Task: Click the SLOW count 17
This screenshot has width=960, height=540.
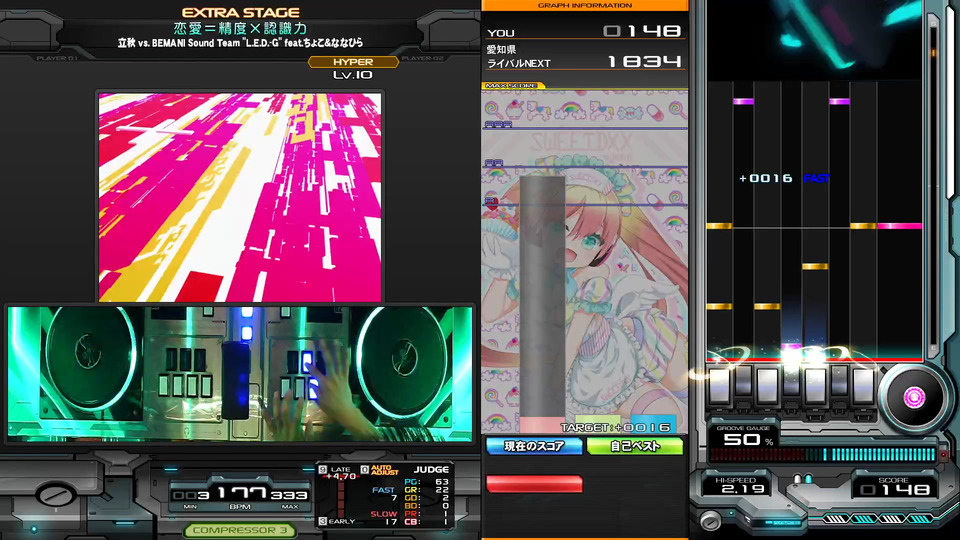Action: point(391,522)
